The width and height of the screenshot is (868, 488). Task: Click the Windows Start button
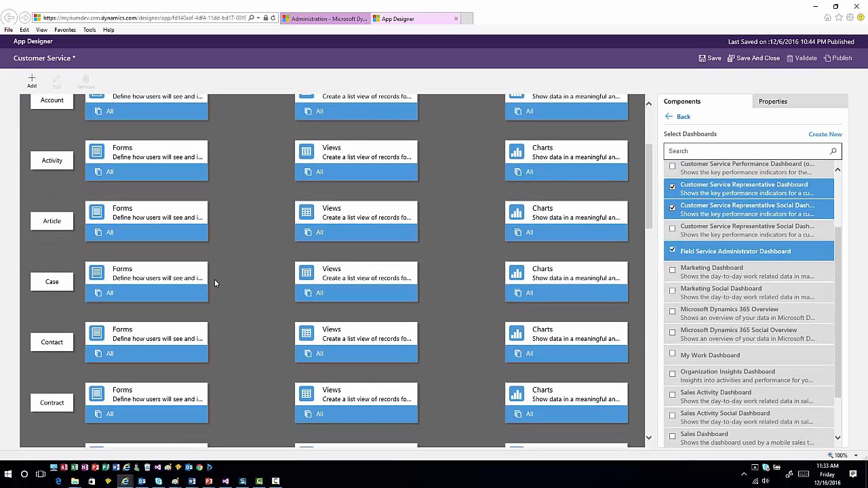7,474
